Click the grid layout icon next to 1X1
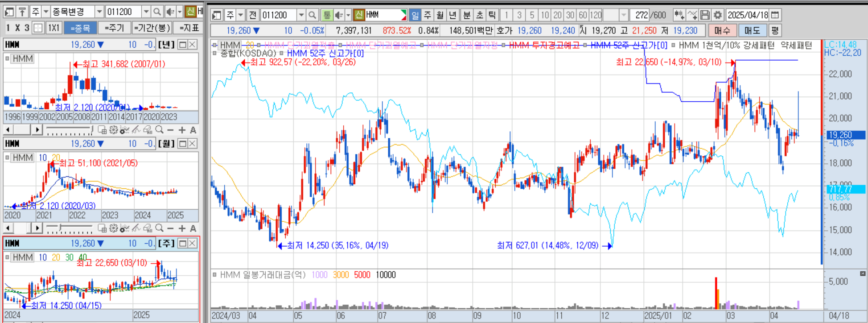 point(38,28)
